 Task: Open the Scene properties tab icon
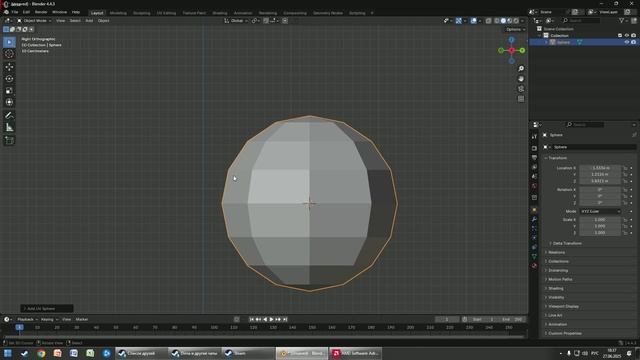pos(534,176)
